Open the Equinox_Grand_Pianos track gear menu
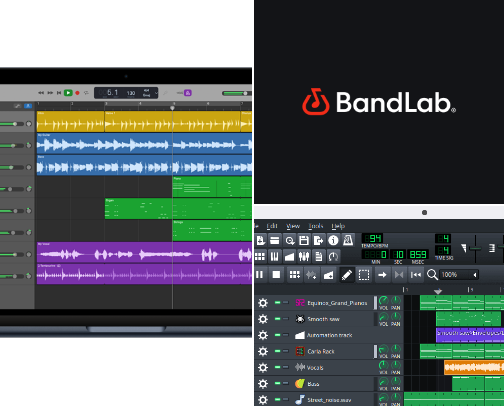The width and height of the screenshot is (504, 406). coord(263,303)
